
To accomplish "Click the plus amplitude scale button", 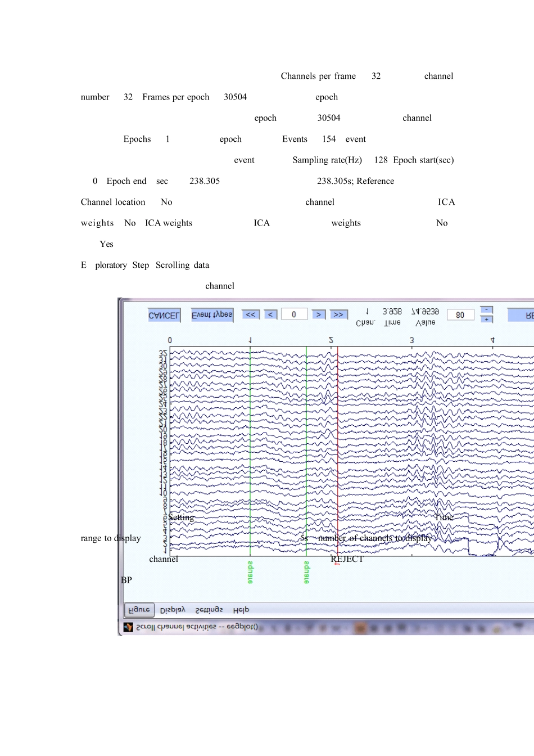I will (487, 319).
